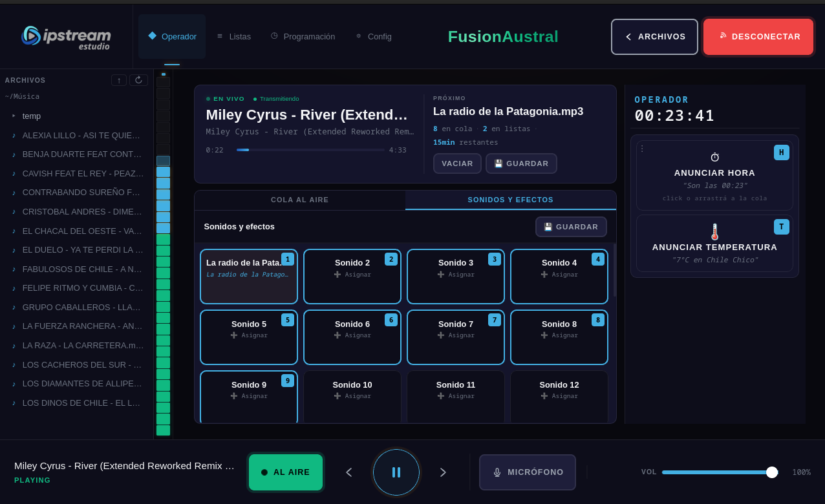Screen dimensions: 825x504
Task: Click the T shortcut badge
Action: (782, 227)
